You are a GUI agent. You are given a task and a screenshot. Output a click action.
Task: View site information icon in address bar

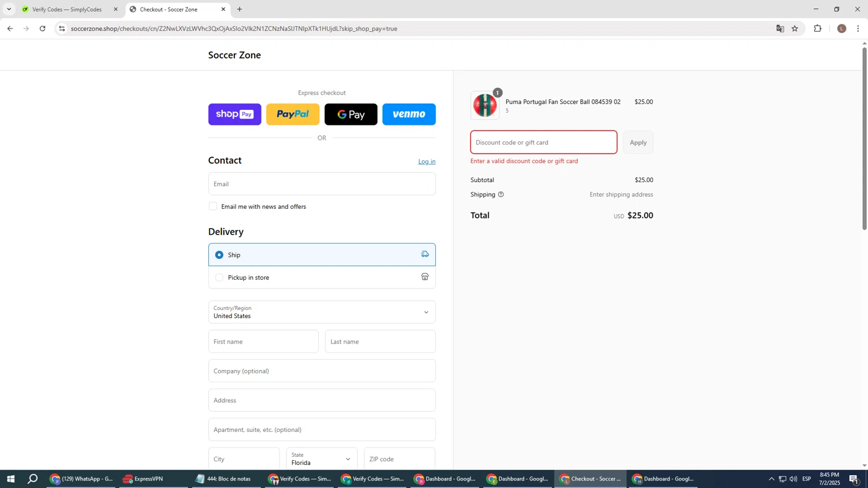[62, 28]
